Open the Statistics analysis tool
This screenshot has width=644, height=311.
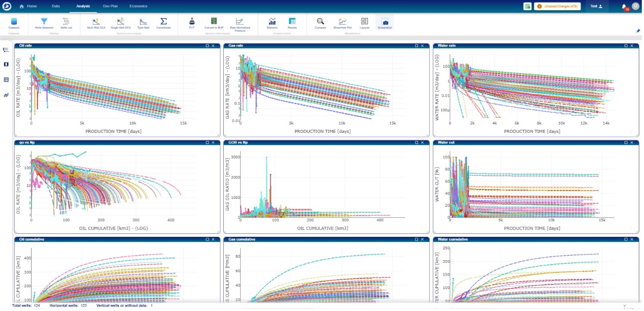click(x=272, y=22)
